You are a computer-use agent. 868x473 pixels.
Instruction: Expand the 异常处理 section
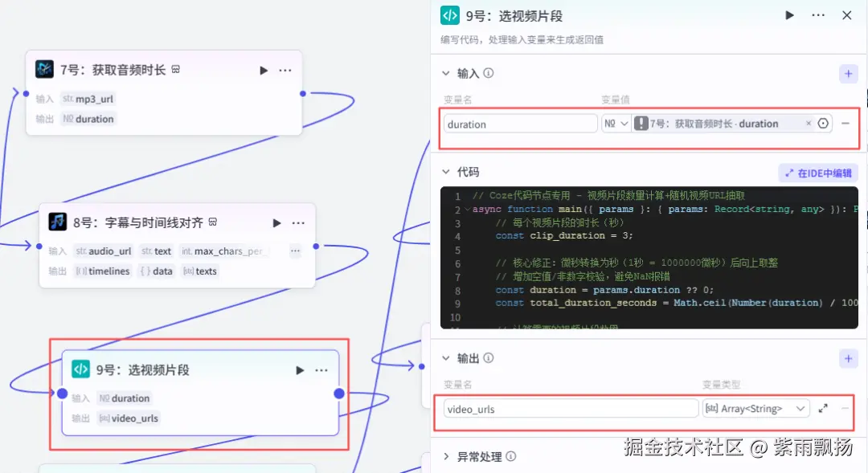[x=445, y=456]
